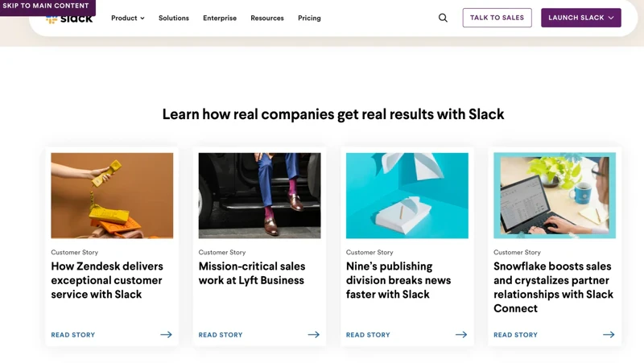Open the Launch Slack dropdown
This screenshot has height=363, width=644.
[x=580, y=18]
